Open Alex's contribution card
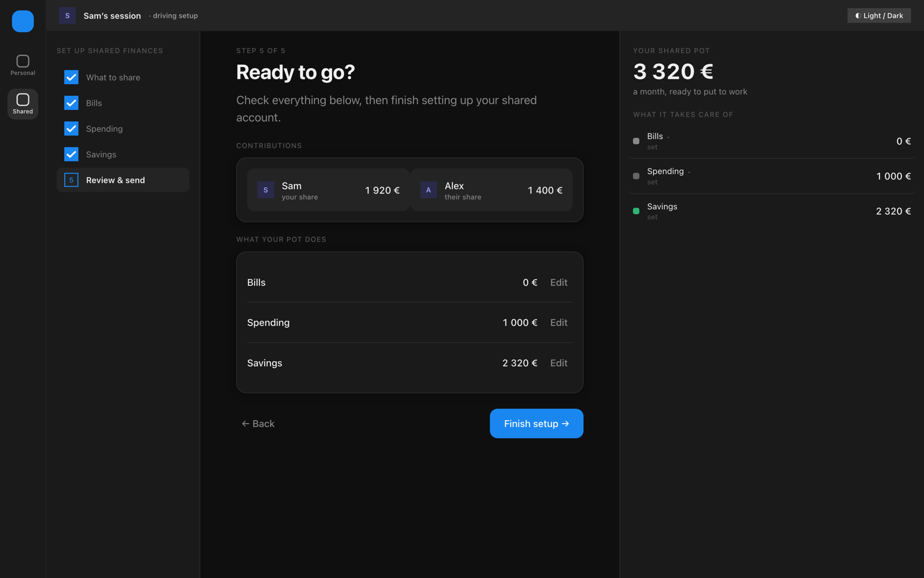The width and height of the screenshot is (924, 578). point(491,190)
